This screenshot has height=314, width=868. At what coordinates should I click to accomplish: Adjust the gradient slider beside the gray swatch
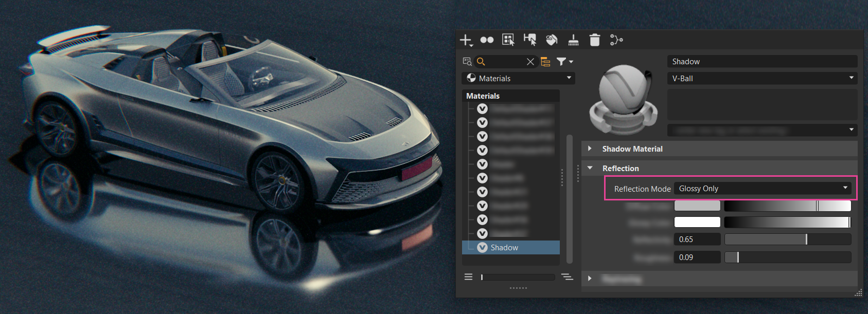pos(788,206)
